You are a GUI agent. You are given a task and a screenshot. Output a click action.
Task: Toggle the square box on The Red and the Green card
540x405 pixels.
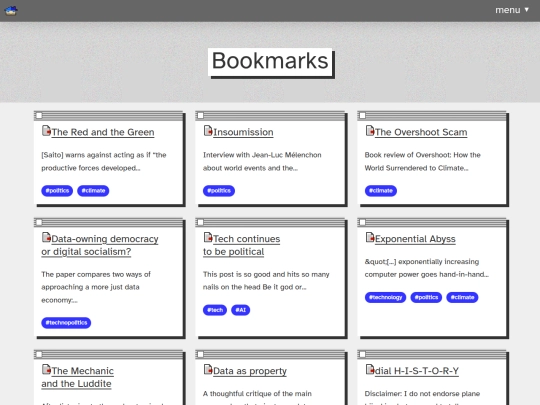[39, 115]
